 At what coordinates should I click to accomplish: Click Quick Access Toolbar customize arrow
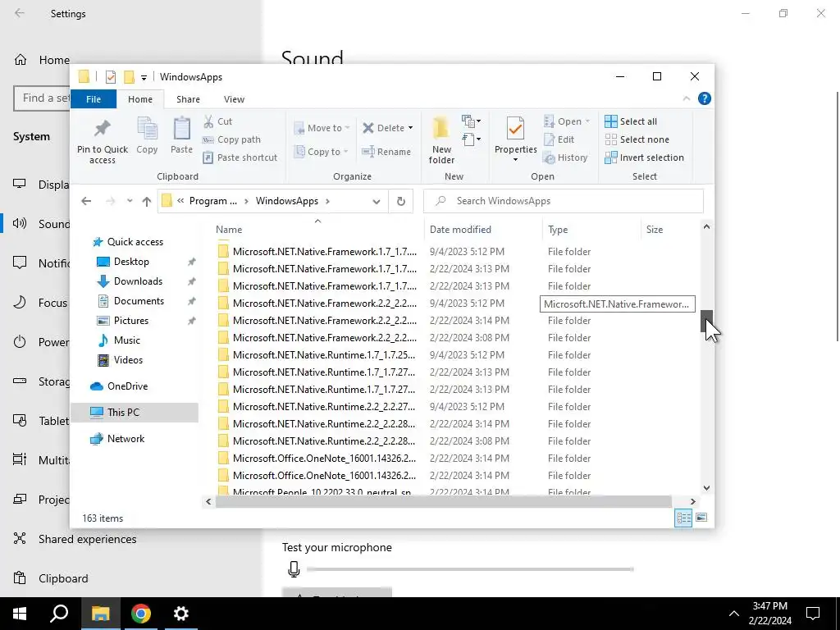pos(144,78)
